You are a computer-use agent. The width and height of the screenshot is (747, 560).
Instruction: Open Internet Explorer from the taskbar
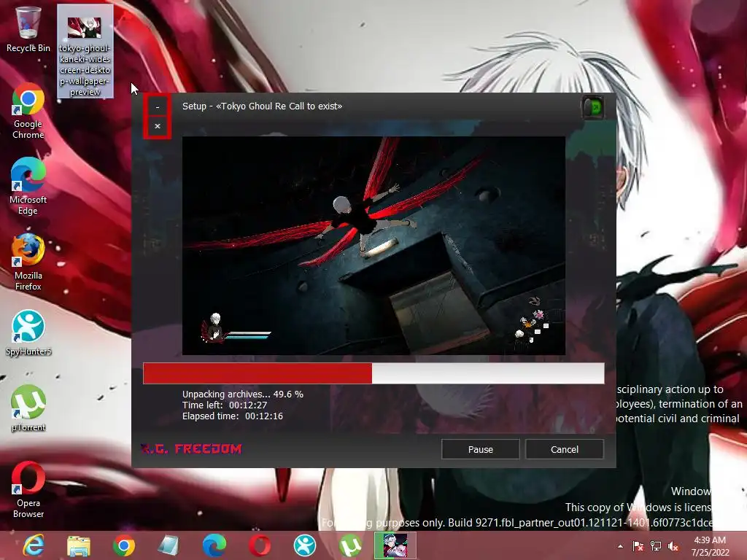34,545
